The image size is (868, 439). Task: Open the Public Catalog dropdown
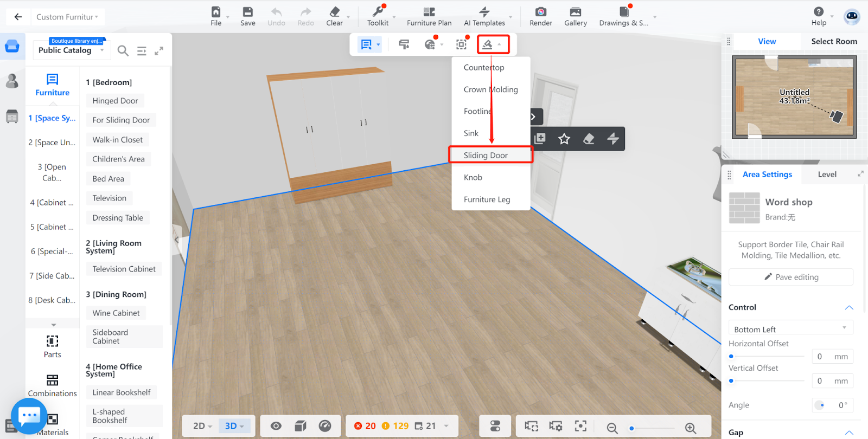click(x=71, y=50)
